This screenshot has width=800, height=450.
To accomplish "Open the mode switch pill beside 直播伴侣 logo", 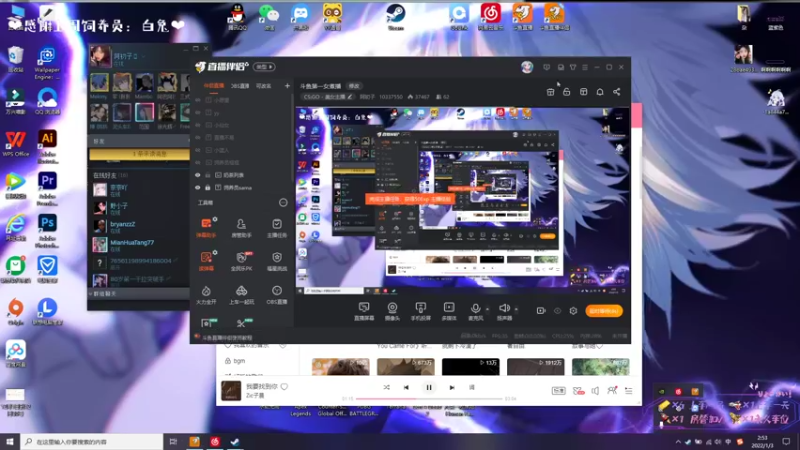I will click(x=265, y=67).
